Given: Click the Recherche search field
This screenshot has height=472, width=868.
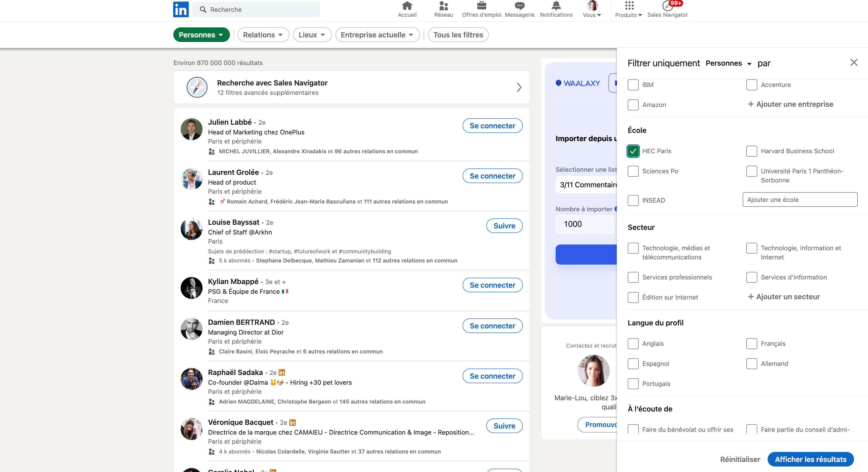Looking at the screenshot, I should (x=256, y=9).
